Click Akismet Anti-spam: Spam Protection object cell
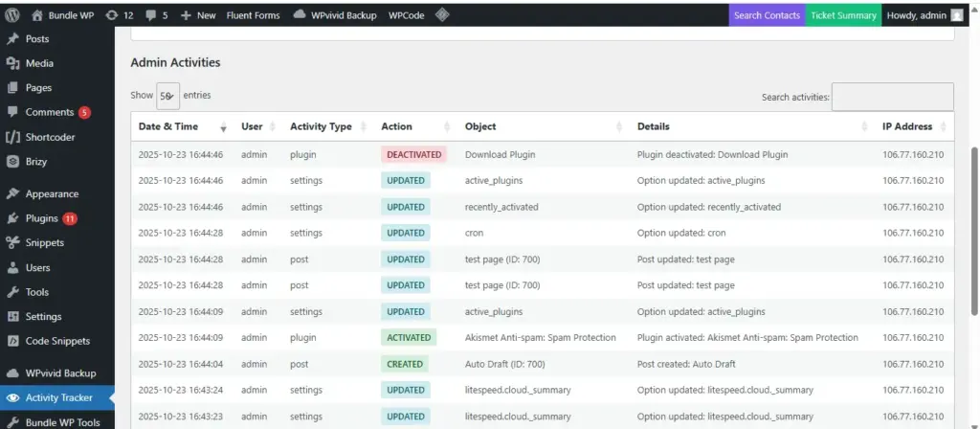 [x=540, y=338]
